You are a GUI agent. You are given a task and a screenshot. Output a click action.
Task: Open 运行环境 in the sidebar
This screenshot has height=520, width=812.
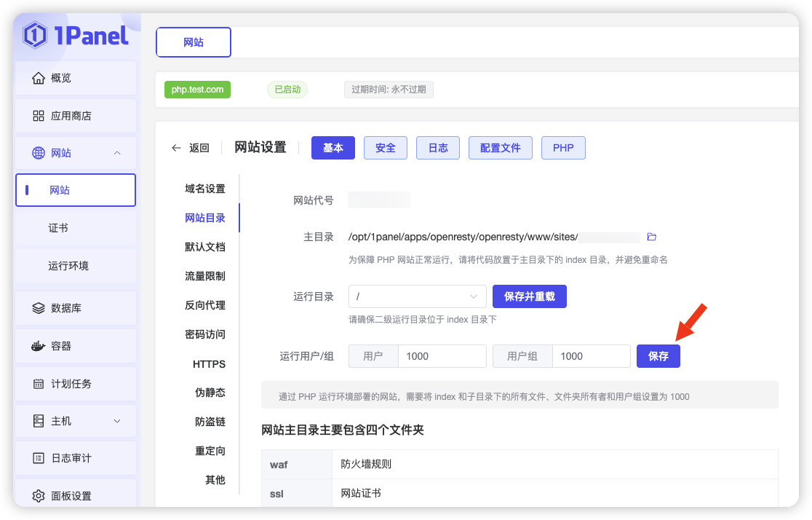coord(76,266)
